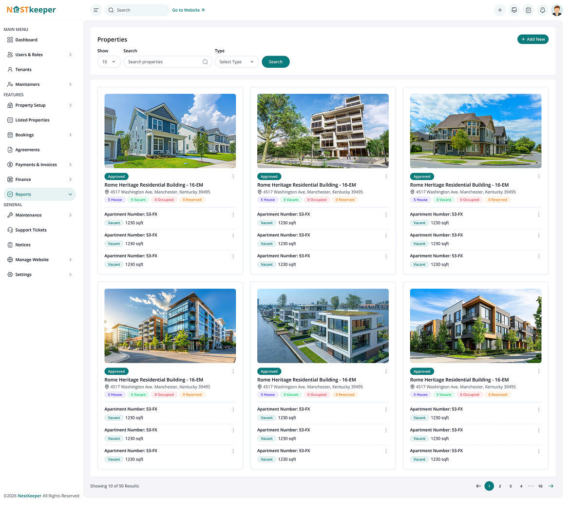Screen dimensions: 570x505
Task: Click the Search properties input field
Action: click(168, 62)
